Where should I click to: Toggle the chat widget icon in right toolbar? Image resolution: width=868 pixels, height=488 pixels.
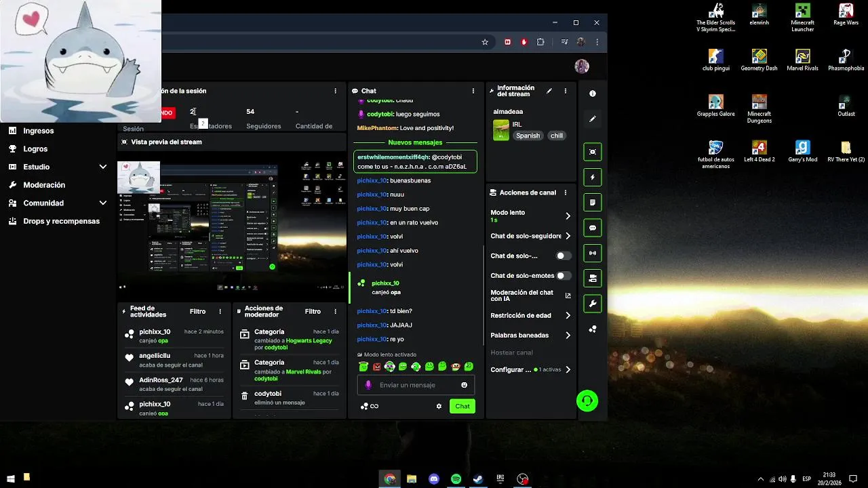click(x=593, y=228)
